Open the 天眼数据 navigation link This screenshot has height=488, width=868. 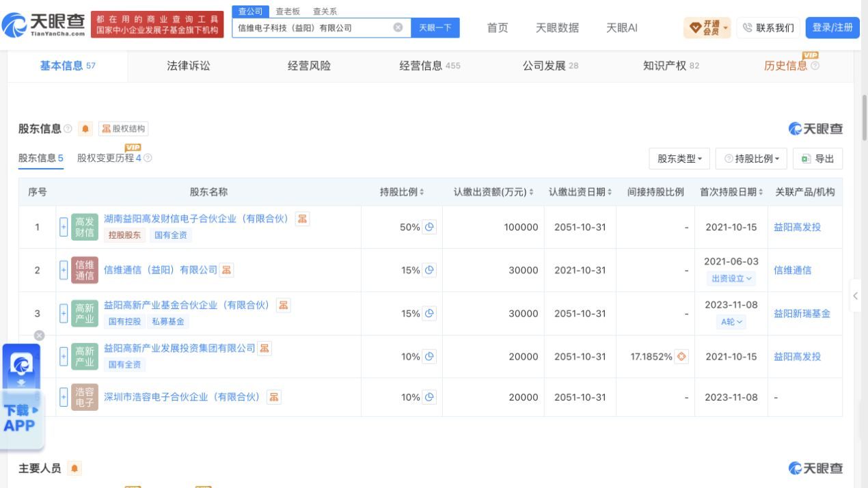point(557,27)
